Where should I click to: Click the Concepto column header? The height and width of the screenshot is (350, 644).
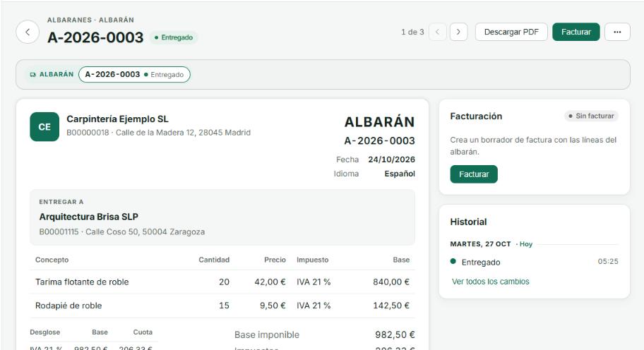(52, 260)
